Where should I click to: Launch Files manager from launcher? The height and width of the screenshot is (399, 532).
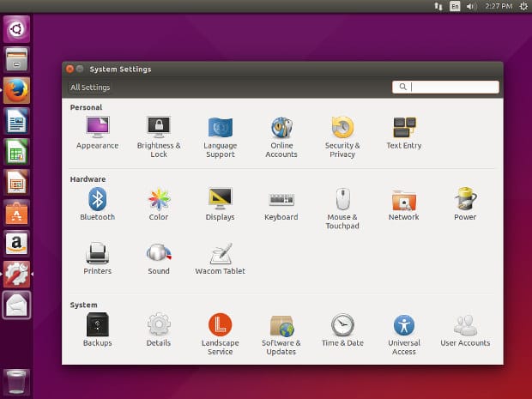pyautogui.click(x=16, y=59)
